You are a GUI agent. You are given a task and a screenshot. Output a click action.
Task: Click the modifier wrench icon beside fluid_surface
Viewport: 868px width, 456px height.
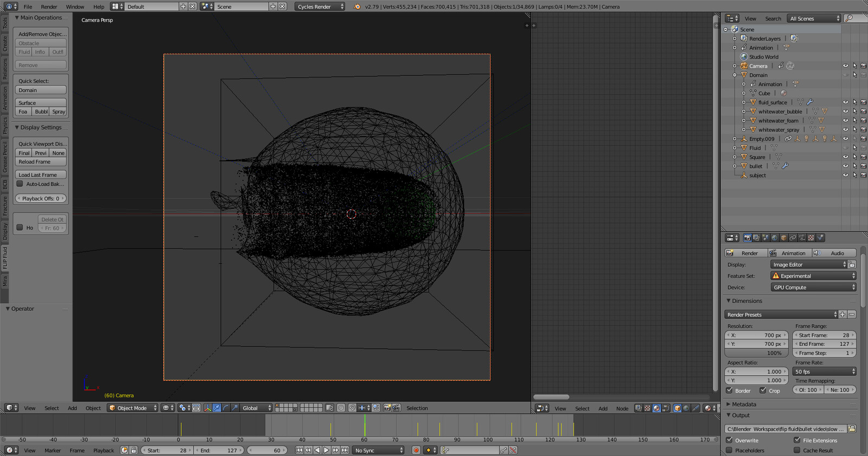tap(810, 102)
